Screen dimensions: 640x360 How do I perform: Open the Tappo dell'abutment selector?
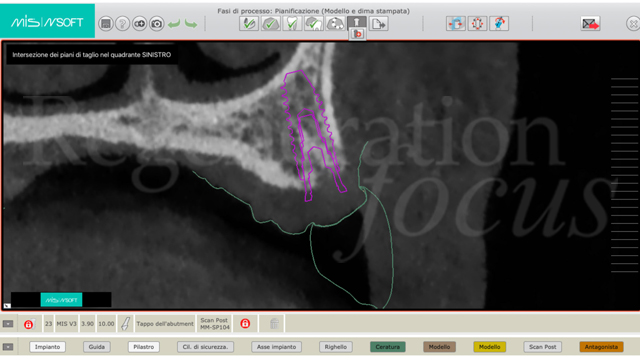(x=165, y=324)
